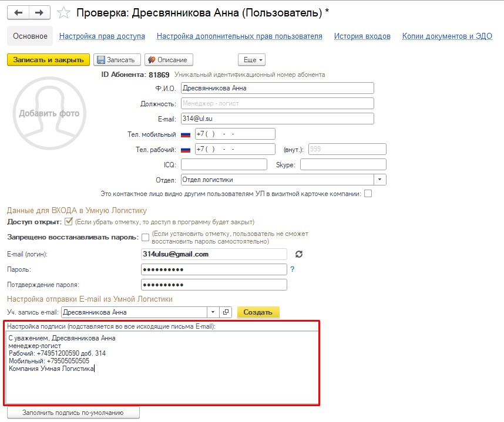
Task: Click the Потверждение пароля field
Action: [x=214, y=285]
